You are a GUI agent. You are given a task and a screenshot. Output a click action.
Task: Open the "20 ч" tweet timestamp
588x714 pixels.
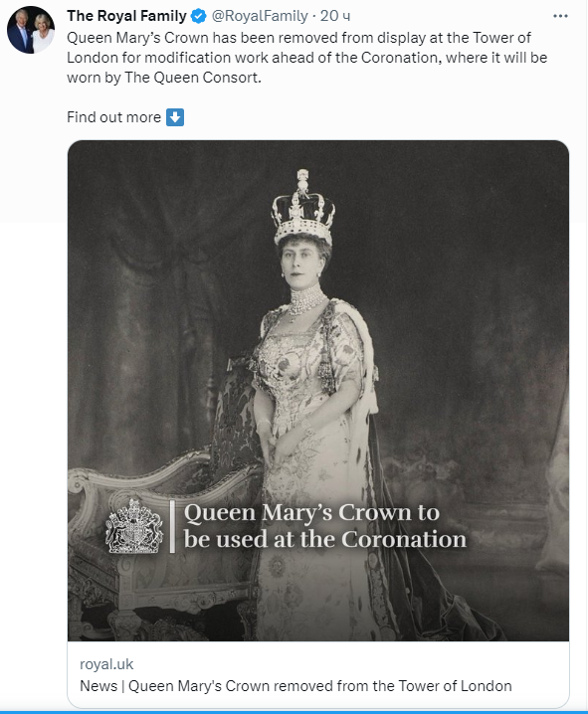(334, 16)
